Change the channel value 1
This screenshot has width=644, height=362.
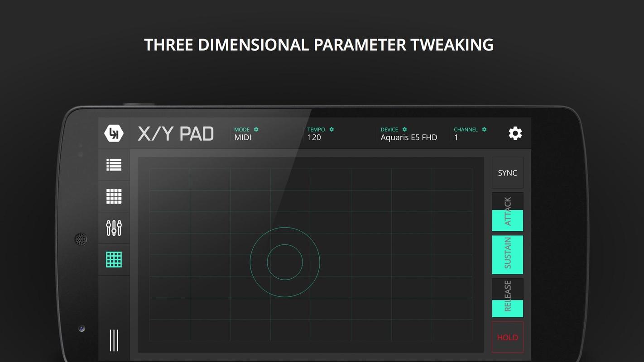point(456,138)
